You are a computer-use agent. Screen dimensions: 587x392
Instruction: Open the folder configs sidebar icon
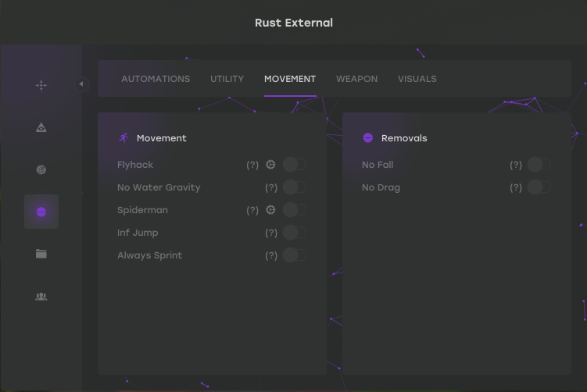click(x=41, y=254)
